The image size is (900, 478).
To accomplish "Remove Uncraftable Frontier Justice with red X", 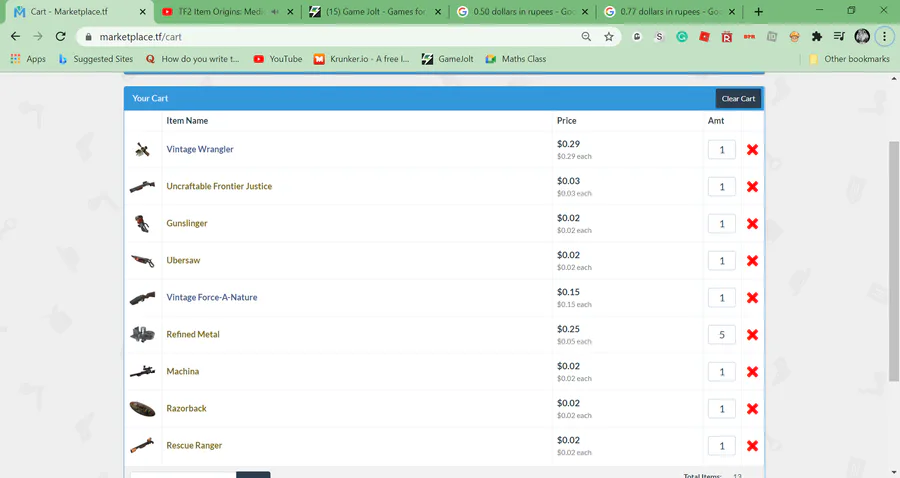I will 752,186.
